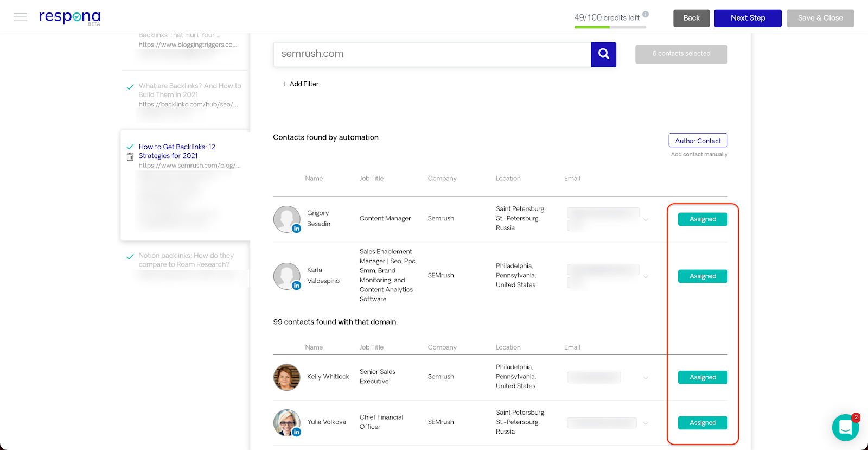This screenshot has width=868, height=450.
Task: Click the backlinko.com URL
Action: [x=188, y=105]
